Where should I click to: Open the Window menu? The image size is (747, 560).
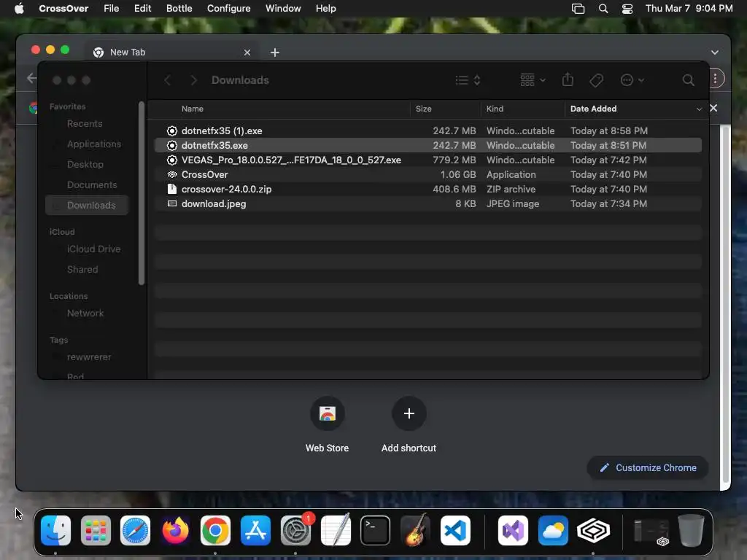pyautogui.click(x=283, y=8)
